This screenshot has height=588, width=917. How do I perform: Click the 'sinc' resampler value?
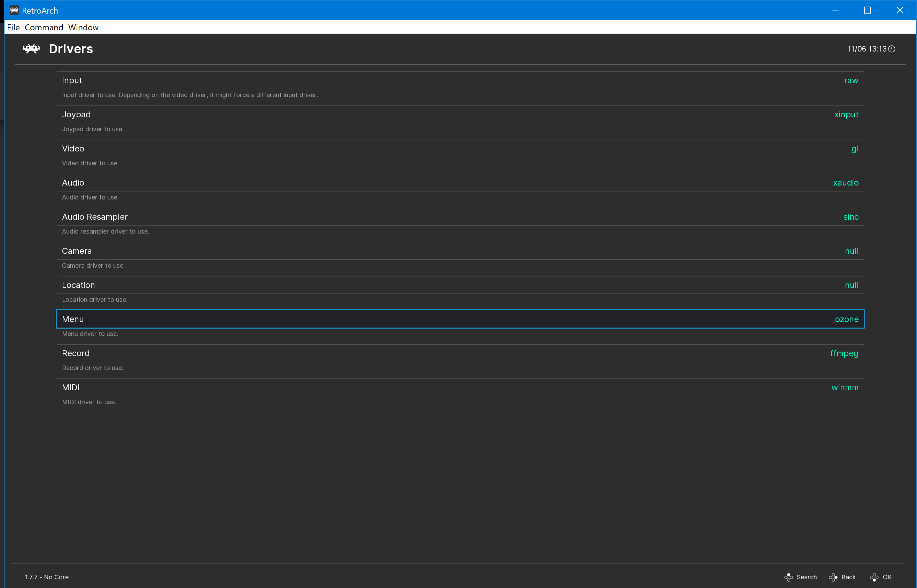(851, 217)
